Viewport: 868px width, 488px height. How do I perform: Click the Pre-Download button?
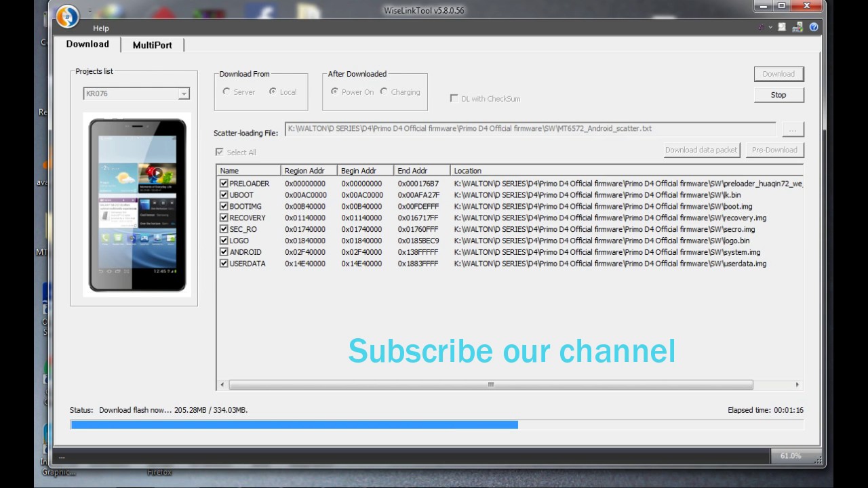click(774, 150)
